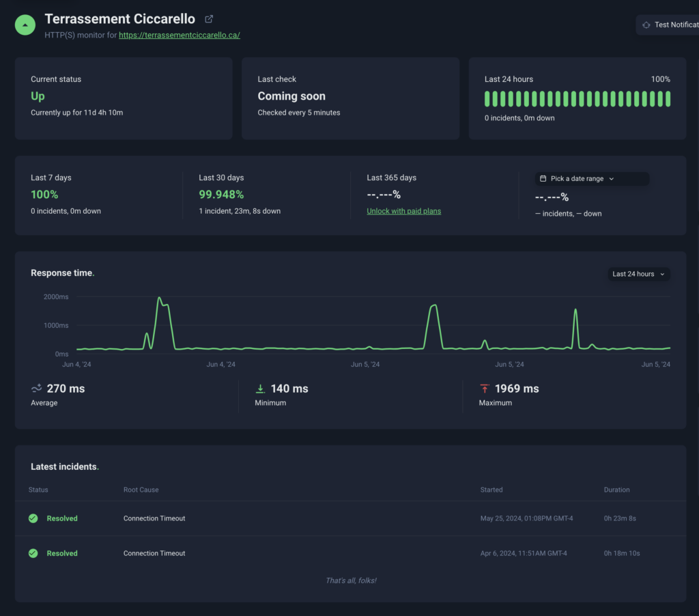Click the Unlock with paid plans link

pyautogui.click(x=403, y=211)
